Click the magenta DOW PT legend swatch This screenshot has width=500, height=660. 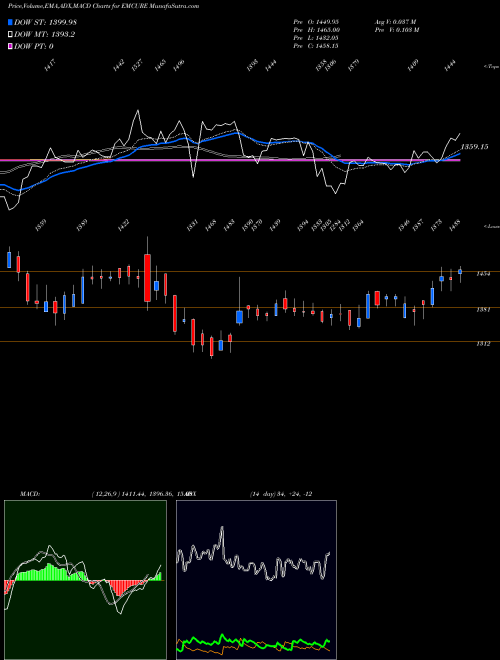click(x=11, y=46)
